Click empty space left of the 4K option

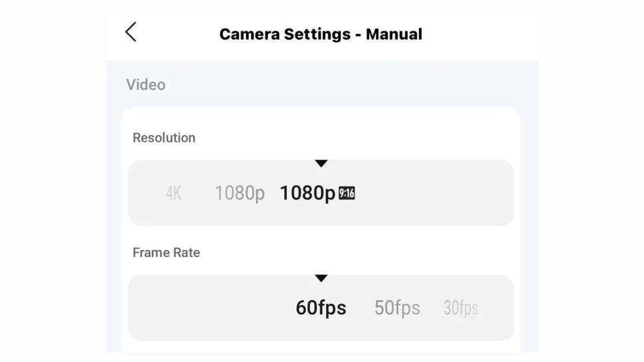[145, 193]
